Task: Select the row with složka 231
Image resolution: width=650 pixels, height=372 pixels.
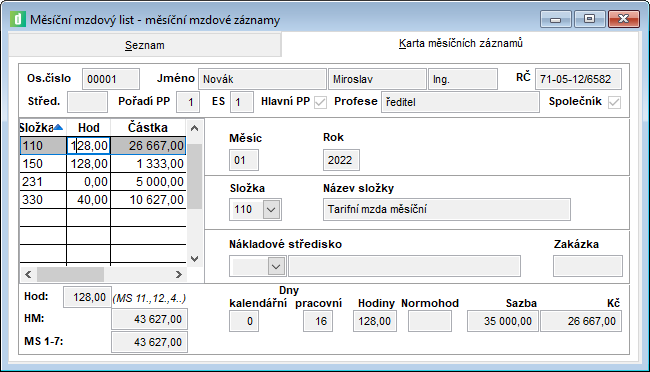Action: pos(102,182)
